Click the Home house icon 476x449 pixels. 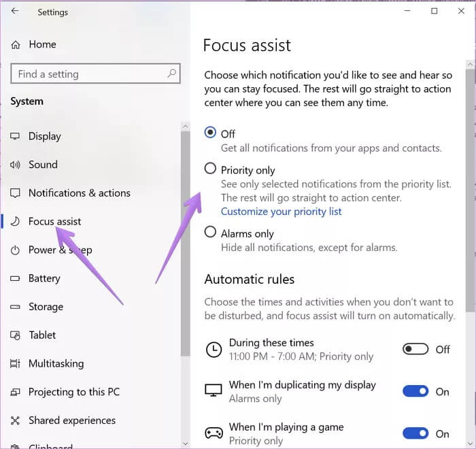click(16, 45)
